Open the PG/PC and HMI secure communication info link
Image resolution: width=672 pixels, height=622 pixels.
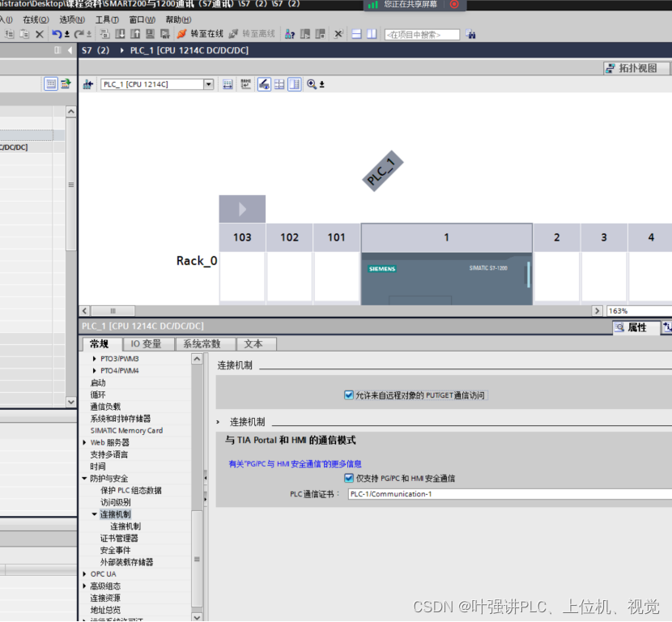[295, 464]
